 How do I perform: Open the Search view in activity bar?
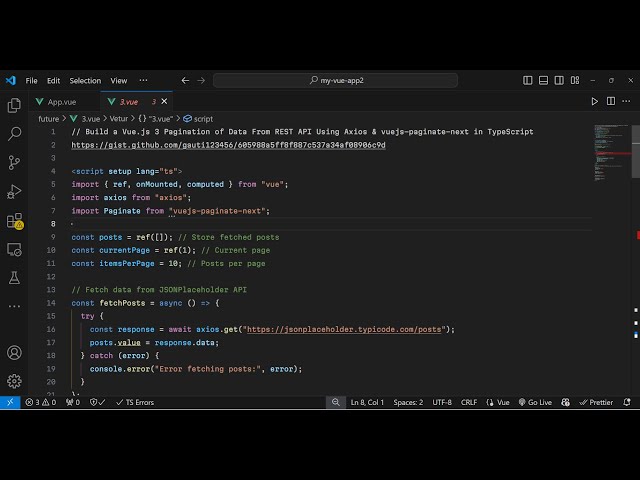click(x=14, y=133)
